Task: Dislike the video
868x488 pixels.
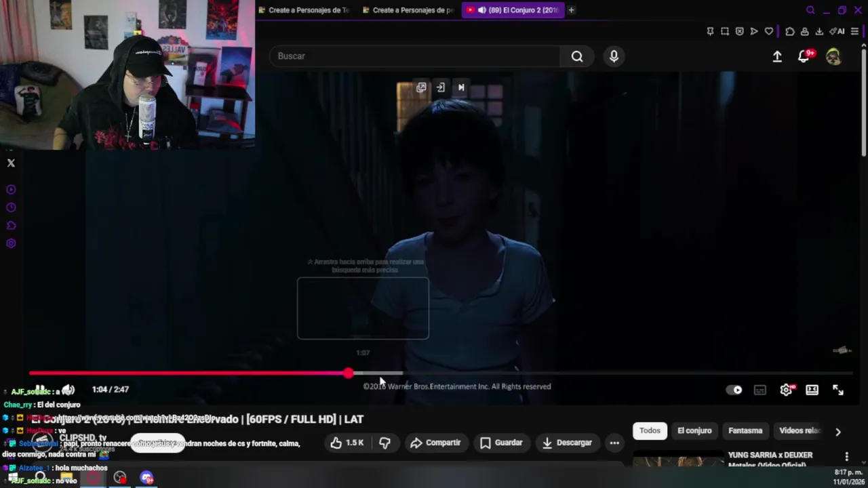Action: coord(384,443)
